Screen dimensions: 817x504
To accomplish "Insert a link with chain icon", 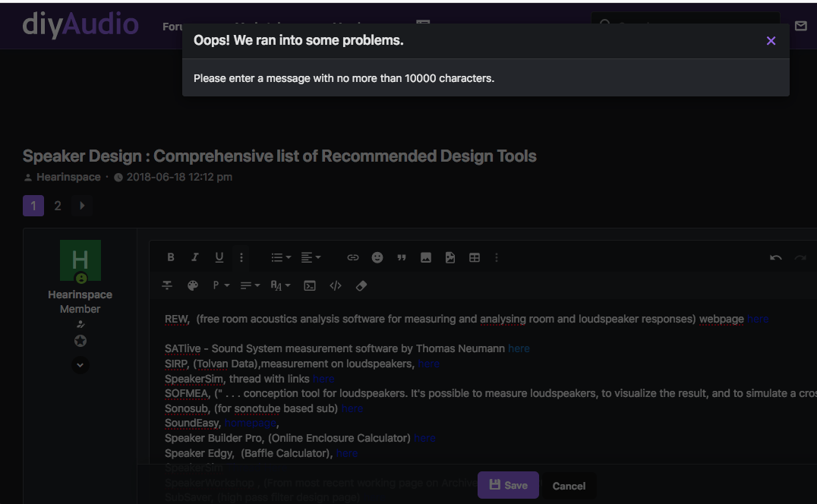I will tap(353, 257).
